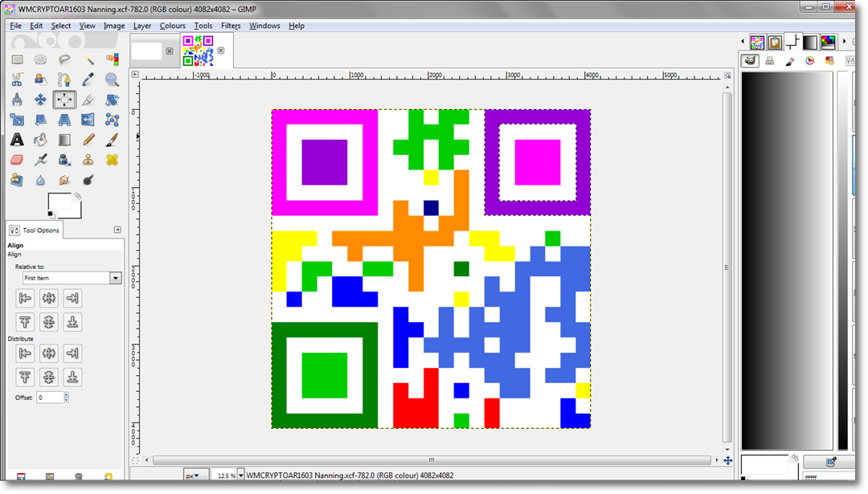
Task: Select the Pencil tool
Action: tap(88, 140)
